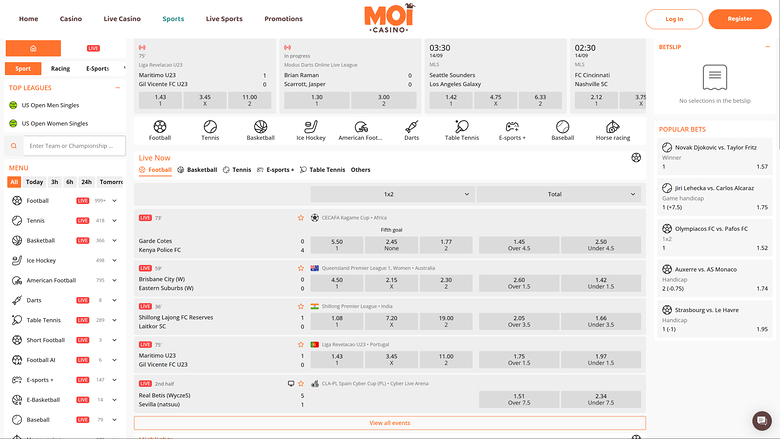Toggle favorite star for Brisbane City match
This screenshot has height=439, width=780.
coord(302,268)
